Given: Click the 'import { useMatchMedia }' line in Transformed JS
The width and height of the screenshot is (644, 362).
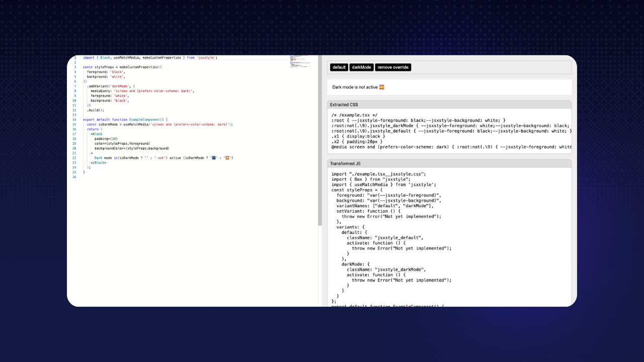Looking at the screenshot, I should pos(384,185).
